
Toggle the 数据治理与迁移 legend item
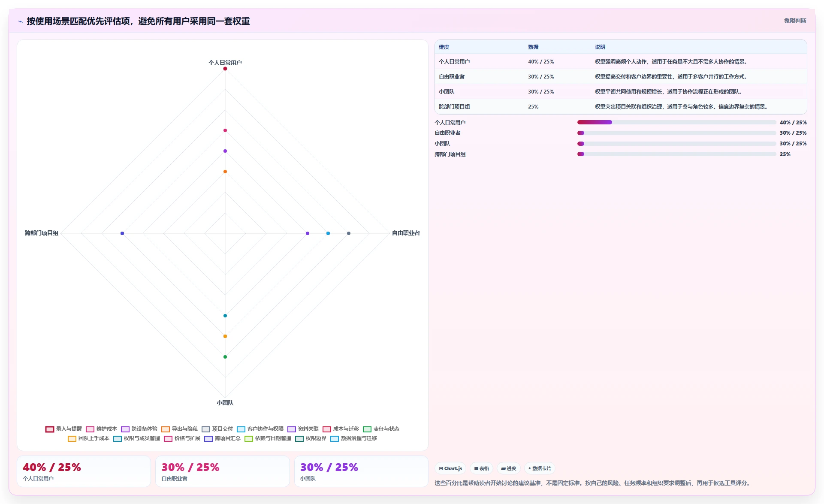coord(353,438)
